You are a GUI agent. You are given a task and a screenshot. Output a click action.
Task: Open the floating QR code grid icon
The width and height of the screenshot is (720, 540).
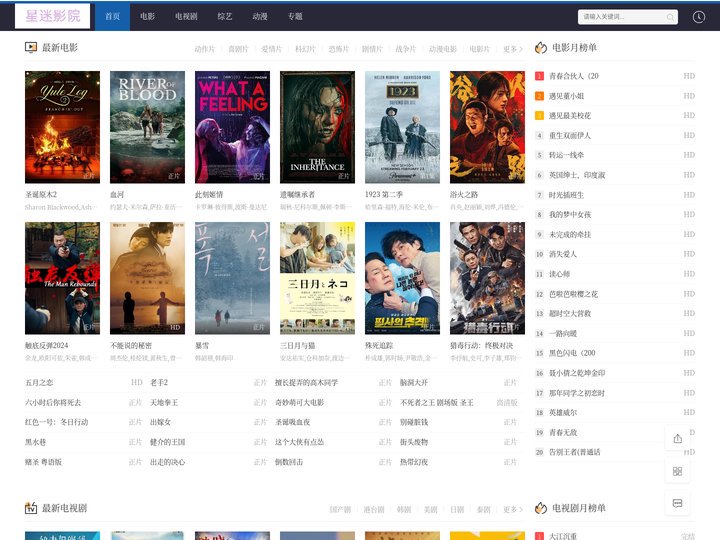coord(677,471)
